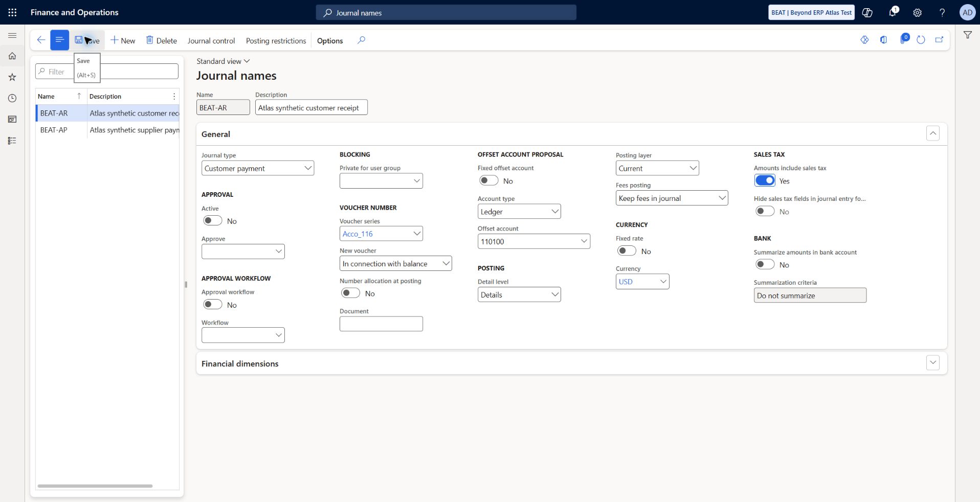Toggle the Fixed offset account switch
The image size is (980, 502).
pos(488,180)
